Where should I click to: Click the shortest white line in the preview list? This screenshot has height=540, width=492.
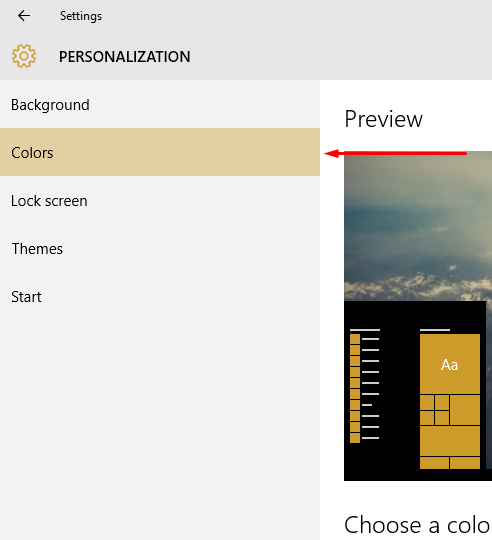(x=367, y=405)
